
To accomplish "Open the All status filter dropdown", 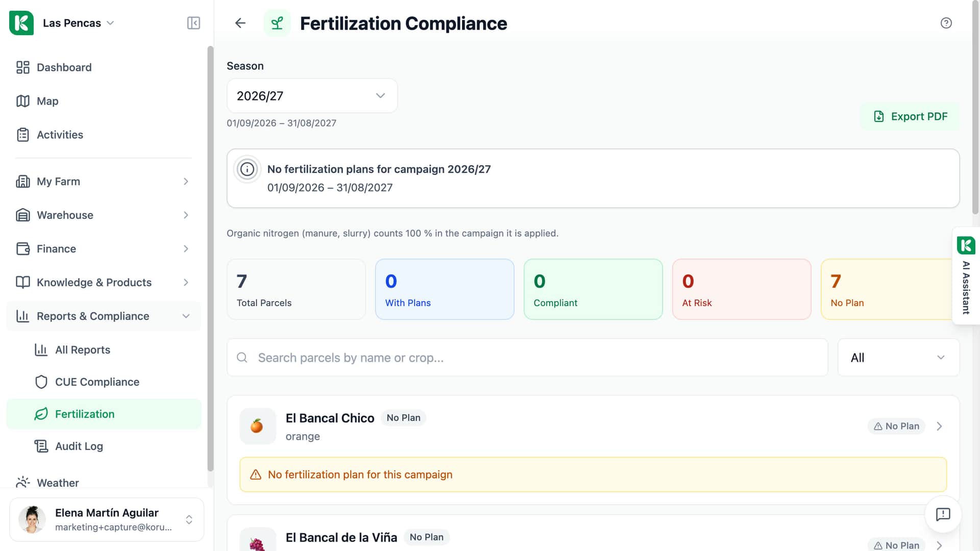I will coord(898,358).
